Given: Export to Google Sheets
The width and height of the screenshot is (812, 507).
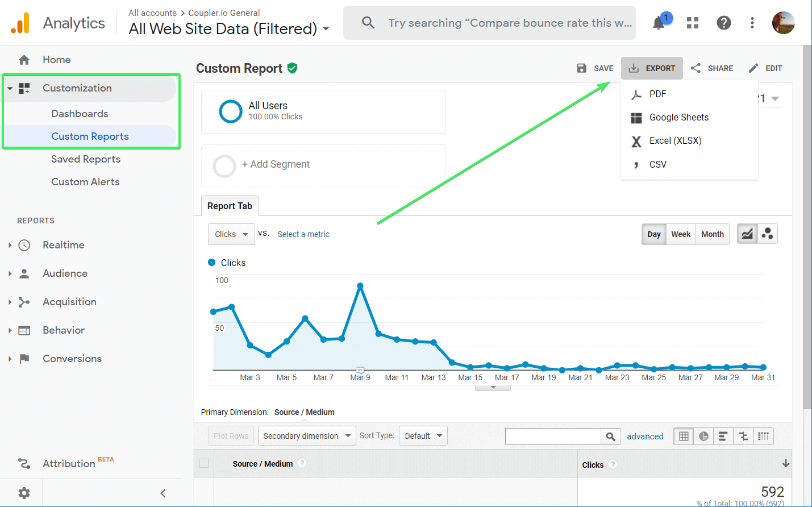Looking at the screenshot, I should coord(689,118).
